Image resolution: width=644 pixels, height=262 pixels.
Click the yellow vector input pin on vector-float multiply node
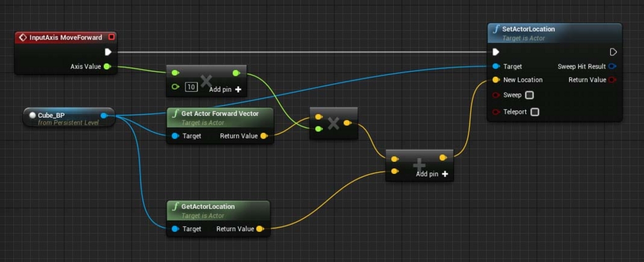coord(318,117)
